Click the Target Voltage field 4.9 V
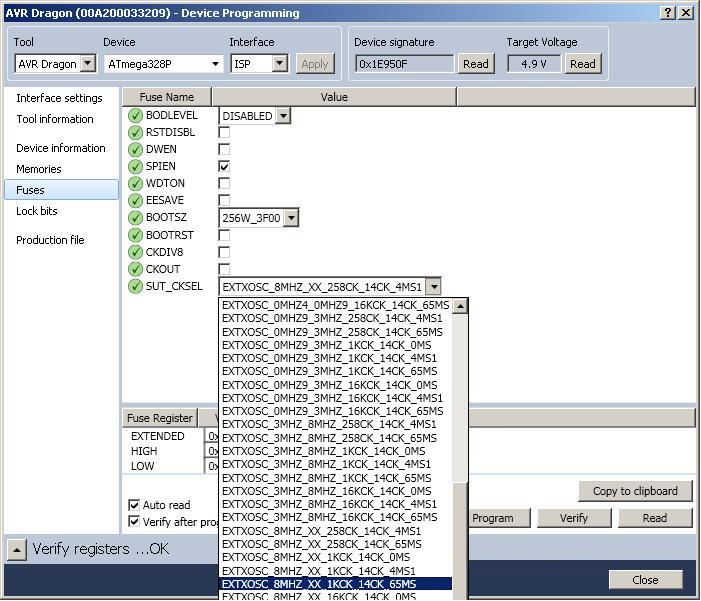The image size is (701, 601). coord(534,64)
